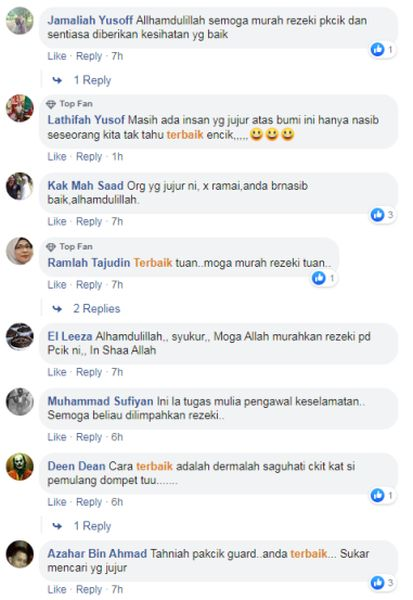This screenshot has width=413, height=600.
Task: Click the like reaction icon on Azahar Bin Ahmad's comment
Action: [x=377, y=583]
